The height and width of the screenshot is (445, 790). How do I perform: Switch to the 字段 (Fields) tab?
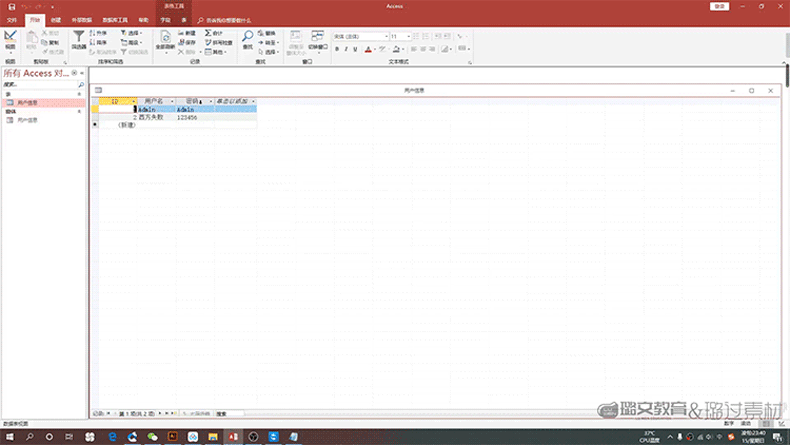(x=165, y=20)
